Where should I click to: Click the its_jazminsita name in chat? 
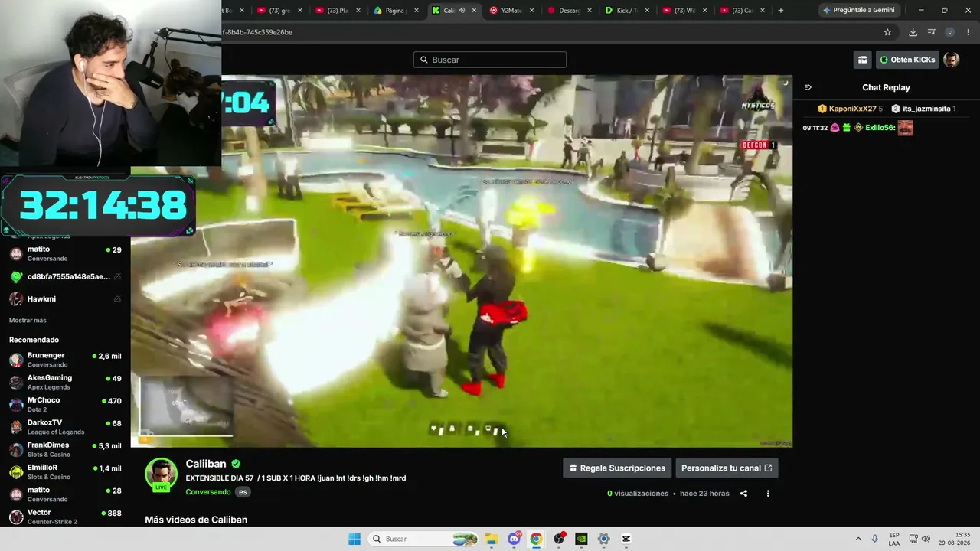click(x=926, y=109)
